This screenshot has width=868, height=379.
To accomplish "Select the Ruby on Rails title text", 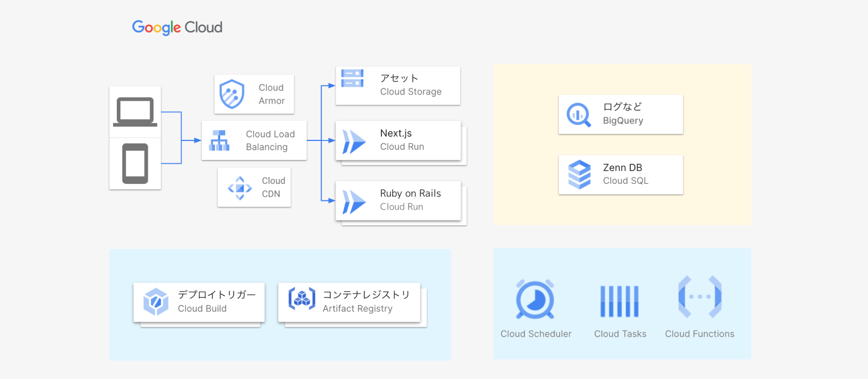I will click(410, 194).
